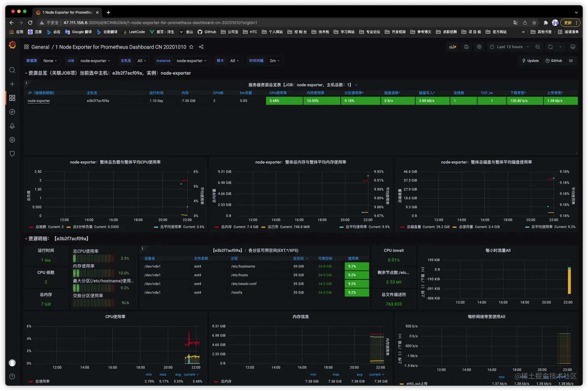Open the 其他书签 bookmark folder
Image resolution: width=588 pixels, height=391 pixels.
[x=541, y=32]
